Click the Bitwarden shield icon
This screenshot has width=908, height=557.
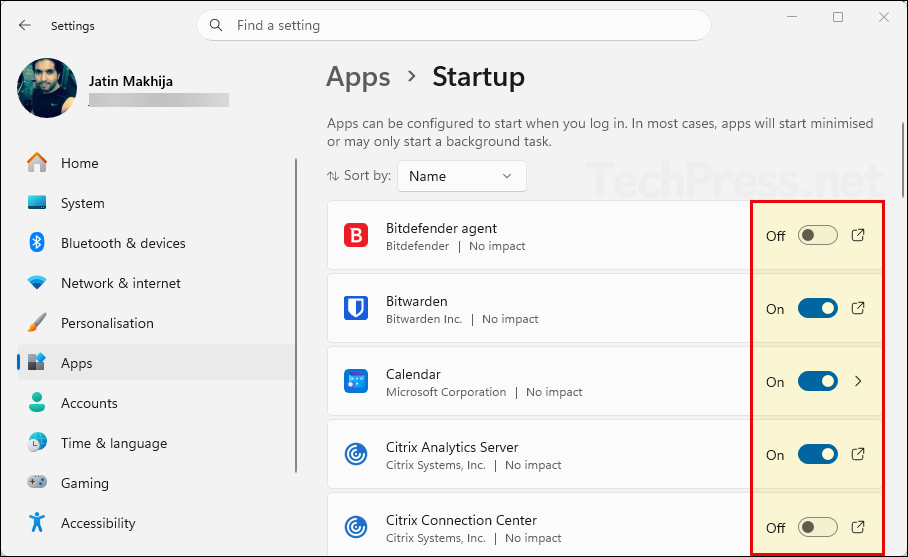click(x=356, y=309)
